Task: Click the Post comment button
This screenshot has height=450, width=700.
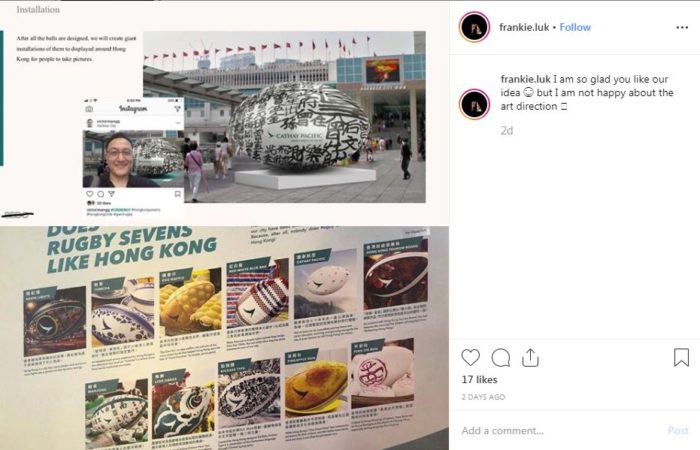Action: coord(678,430)
